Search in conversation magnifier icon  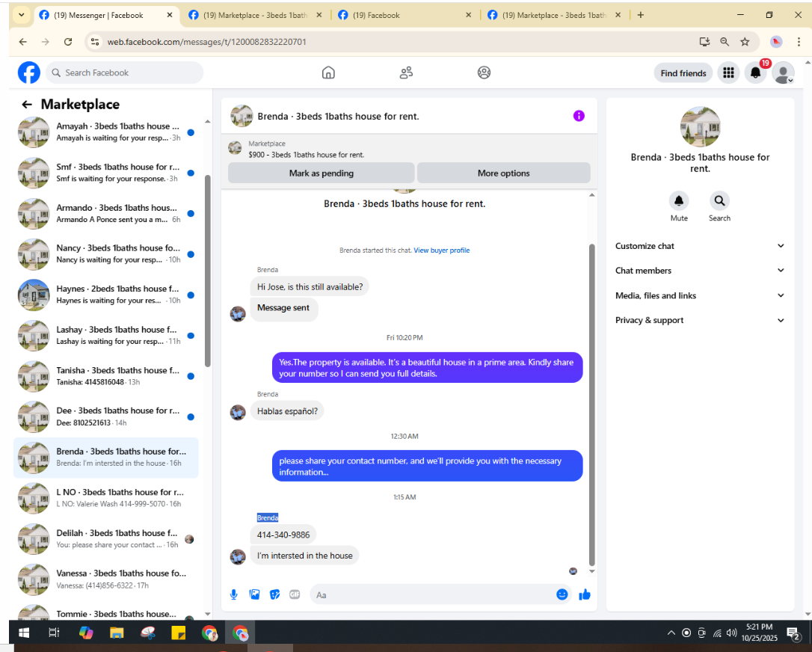(719, 200)
